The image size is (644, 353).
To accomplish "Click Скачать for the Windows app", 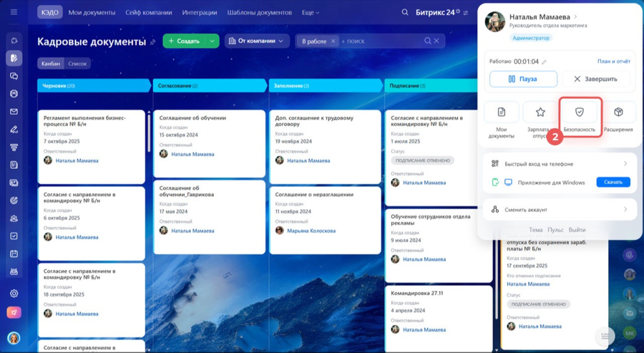I will point(613,182).
